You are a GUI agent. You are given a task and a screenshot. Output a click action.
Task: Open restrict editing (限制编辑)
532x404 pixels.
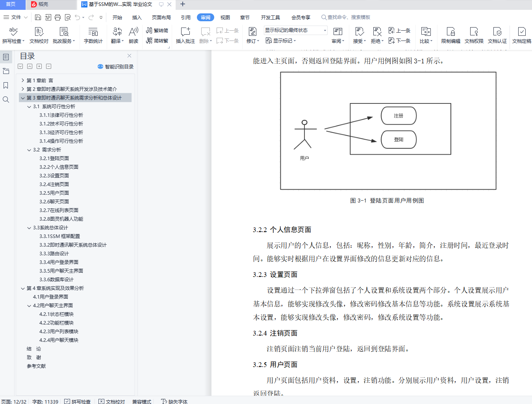click(450, 35)
